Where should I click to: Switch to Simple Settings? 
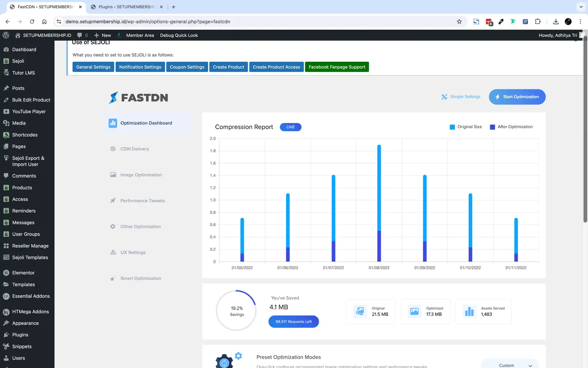click(x=461, y=97)
